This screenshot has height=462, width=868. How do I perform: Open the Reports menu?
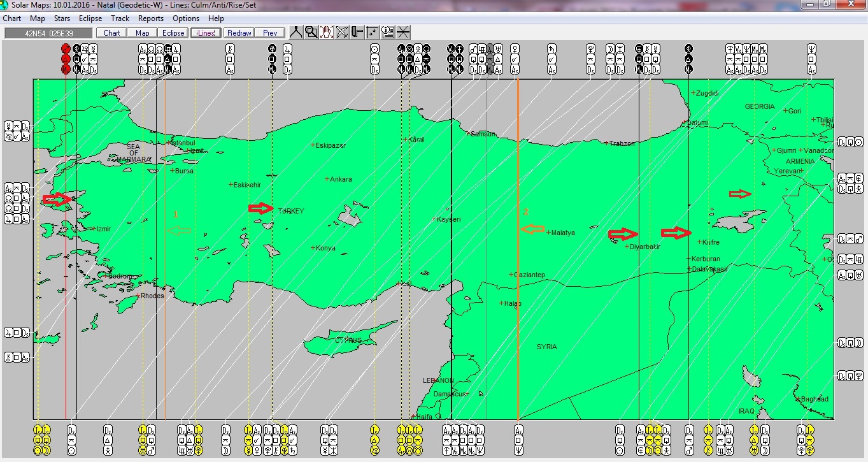point(151,18)
